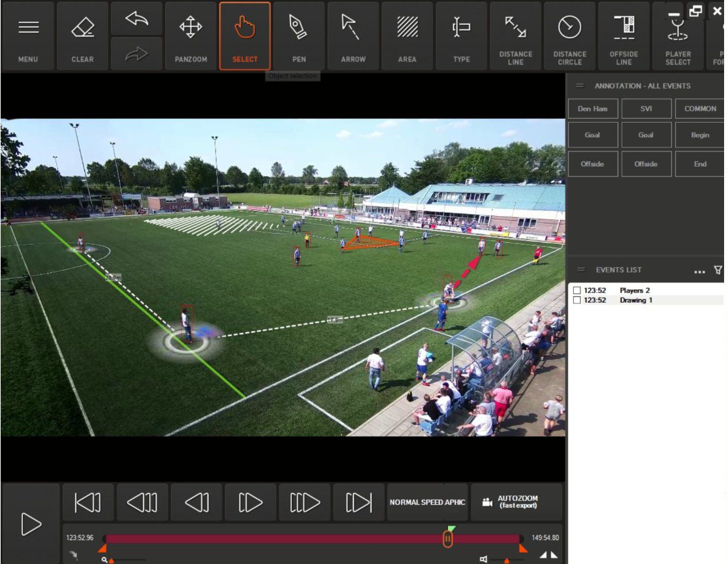This screenshot has height=564, width=728.
Task: Choose the SELECT hand tool
Action: 245,36
